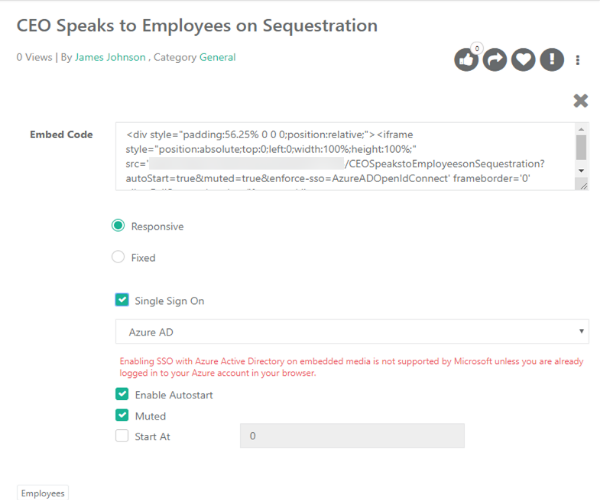
Task: Uncheck the Single Sign On checkbox
Action: click(x=122, y=300)
